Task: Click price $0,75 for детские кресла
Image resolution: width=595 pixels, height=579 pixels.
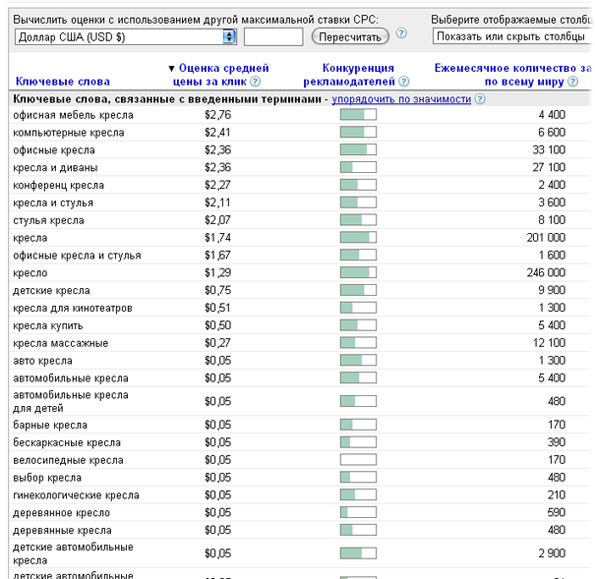Action: [x=218, y=291]
